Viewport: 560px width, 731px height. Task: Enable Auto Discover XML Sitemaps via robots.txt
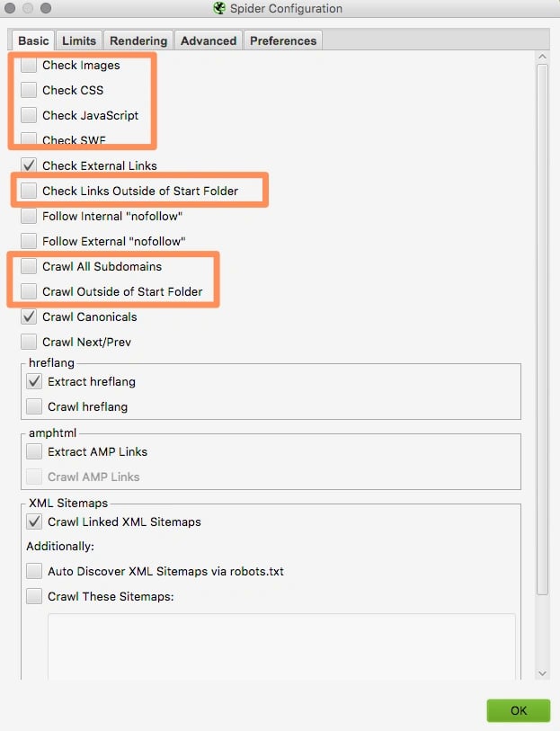point(34,570)
